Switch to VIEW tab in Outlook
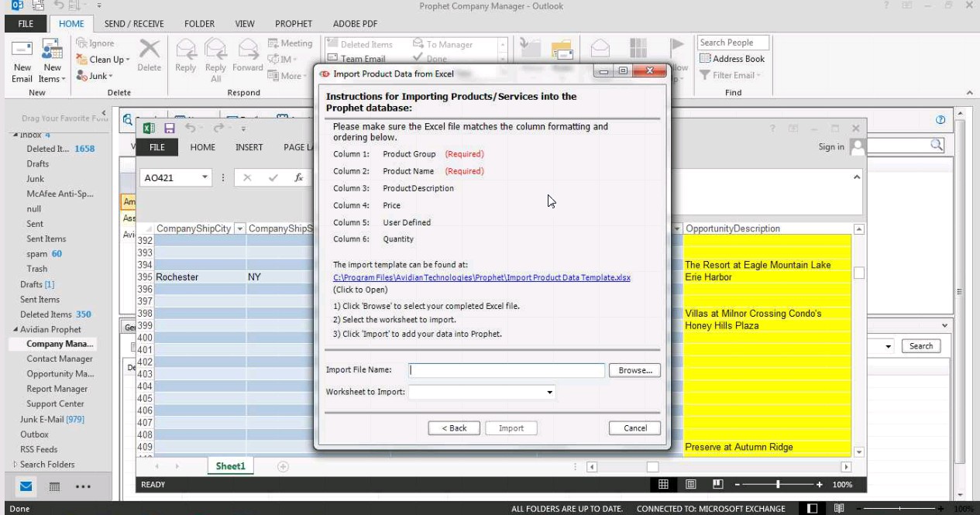Viewport: 980px width, 515px height. pyautogui.click(x=245, y=24)
